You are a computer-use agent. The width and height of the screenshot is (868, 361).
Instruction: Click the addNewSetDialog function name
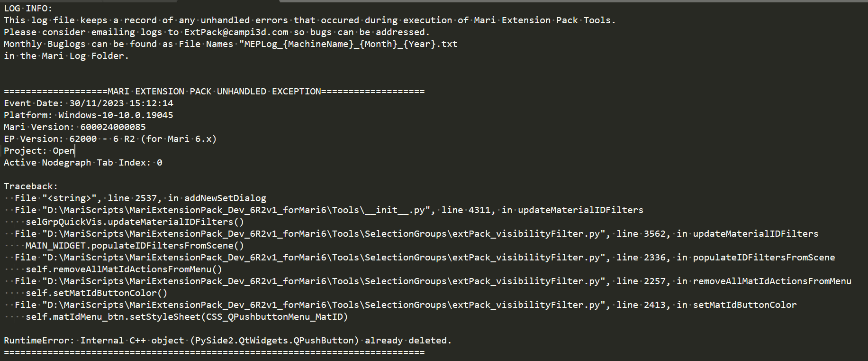click(225, 198)
